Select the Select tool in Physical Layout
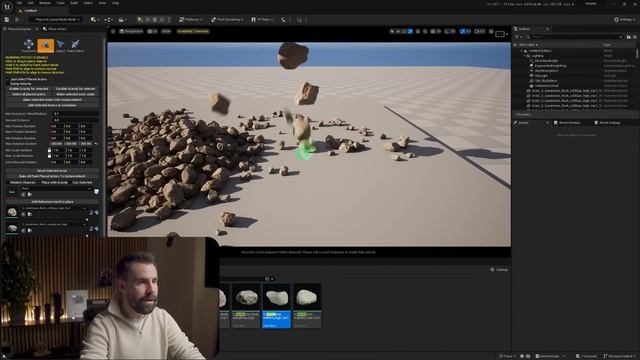 (x=60, y=45)
